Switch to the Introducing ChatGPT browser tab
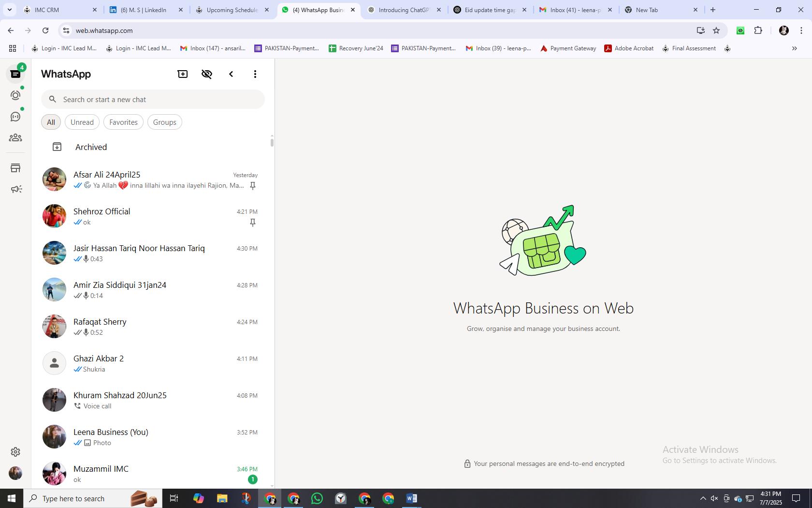Screen dimensions: 812x508 (405, 10)
